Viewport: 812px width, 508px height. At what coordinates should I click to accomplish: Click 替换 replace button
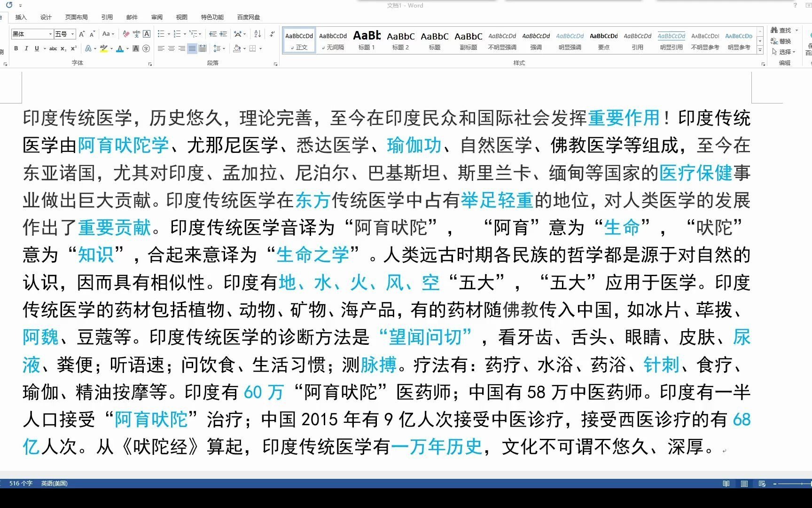pos(781,41)
